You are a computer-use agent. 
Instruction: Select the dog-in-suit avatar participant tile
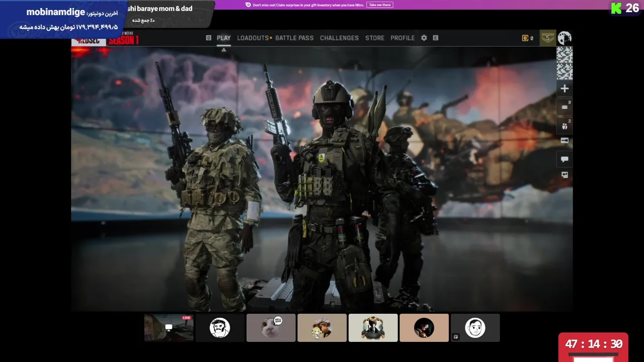point(373,328)
